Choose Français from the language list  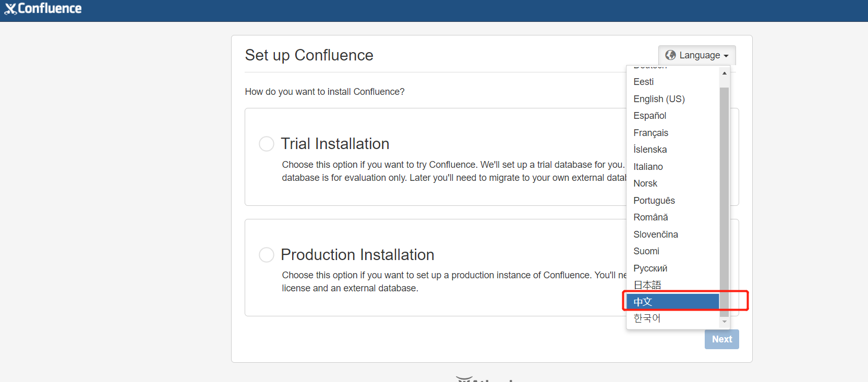click(673, 133)
